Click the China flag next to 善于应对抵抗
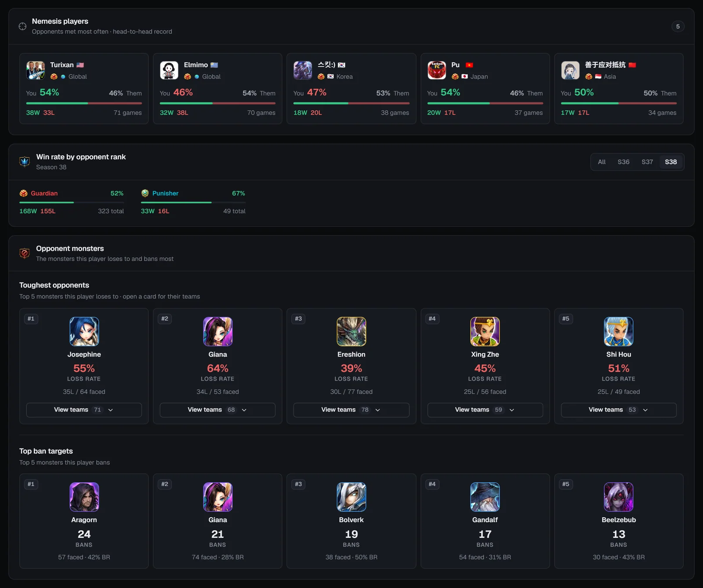Image resolution: width=703 pixels, height=588 pixels. click(x=632, y=65)
